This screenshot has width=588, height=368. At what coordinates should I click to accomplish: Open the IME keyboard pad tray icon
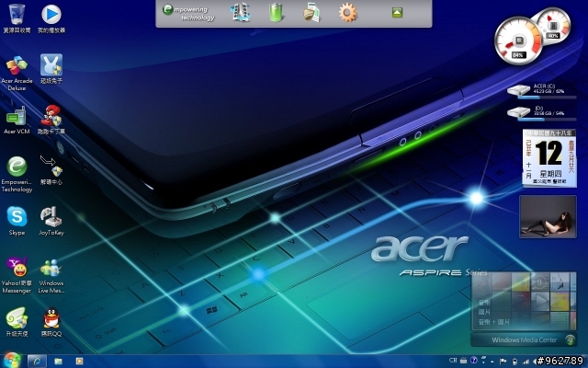(463, 361)
